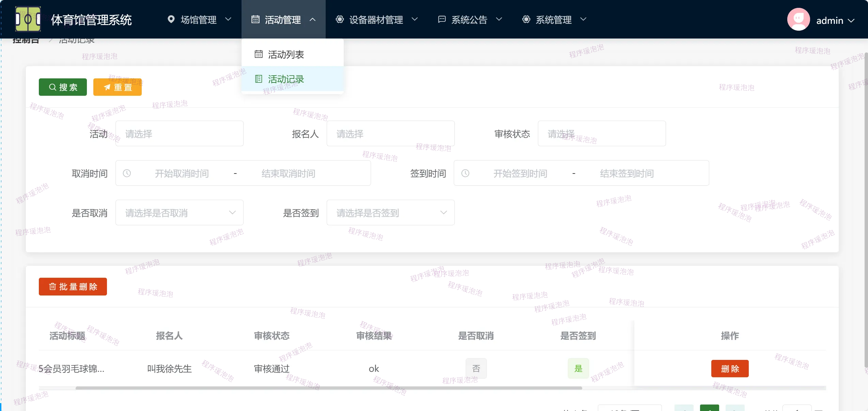
Task: Click the calendar icon beside 活动管理
Action: (x=255, y=19)
